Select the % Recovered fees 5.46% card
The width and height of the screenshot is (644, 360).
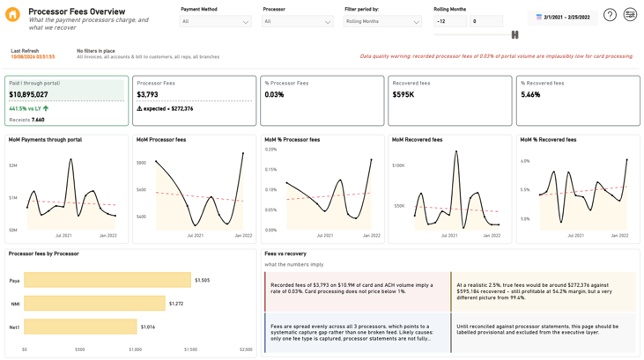(578, 100)
